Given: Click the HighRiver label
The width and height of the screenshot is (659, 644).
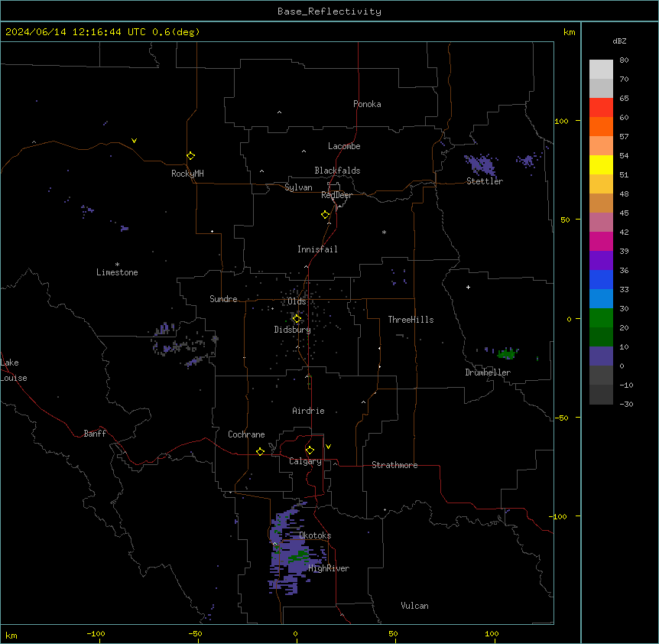Looking at the screenshot, I should click(x=329, y=568).
